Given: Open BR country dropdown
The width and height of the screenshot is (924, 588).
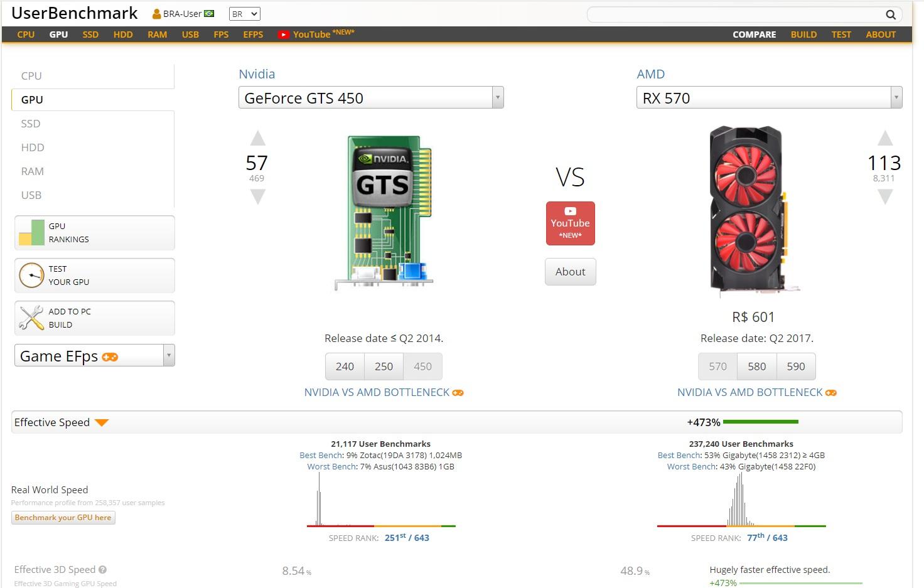Looking at the screenshot, I should (244, 14).
